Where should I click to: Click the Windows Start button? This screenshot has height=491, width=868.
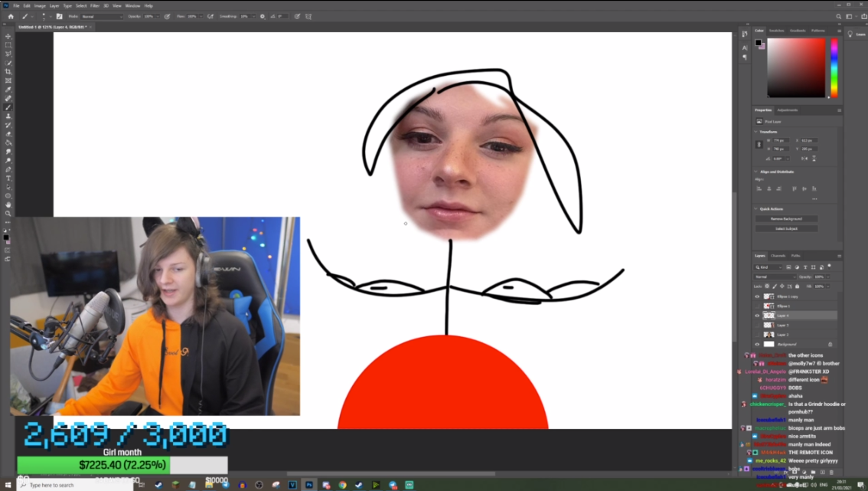point(8,485)
